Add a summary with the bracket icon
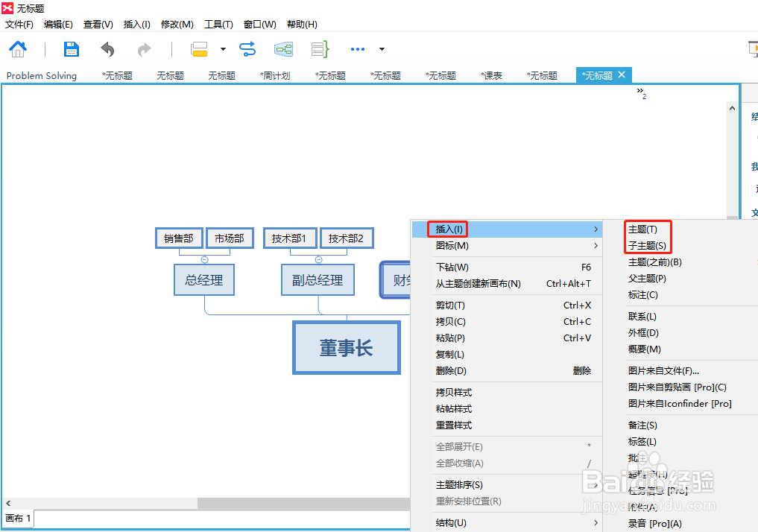 320,48
